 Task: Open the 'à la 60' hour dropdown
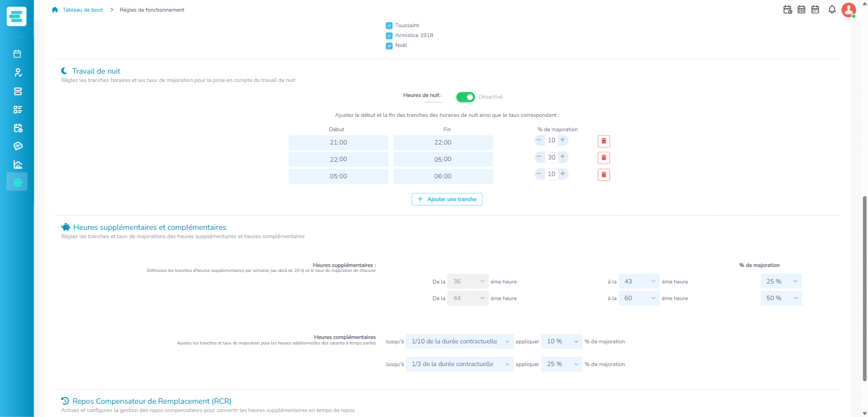tap(639, 298)
